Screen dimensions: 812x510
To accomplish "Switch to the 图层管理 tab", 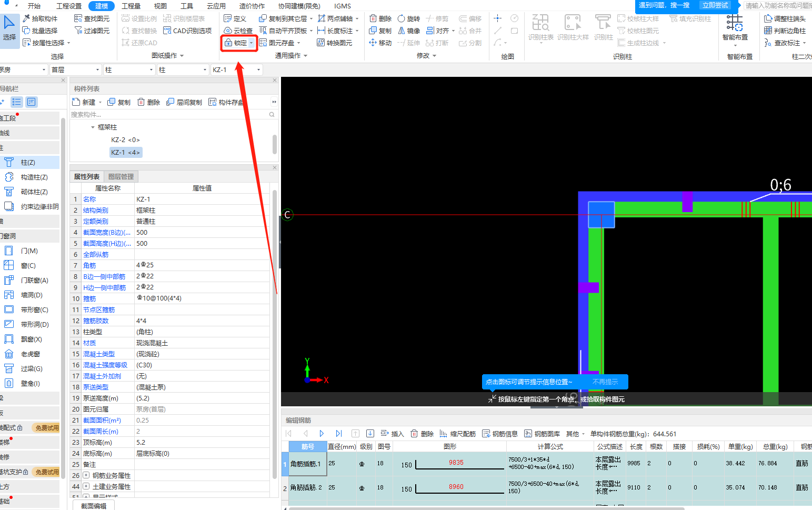I will pyautogui.click(x=121, y=177).
